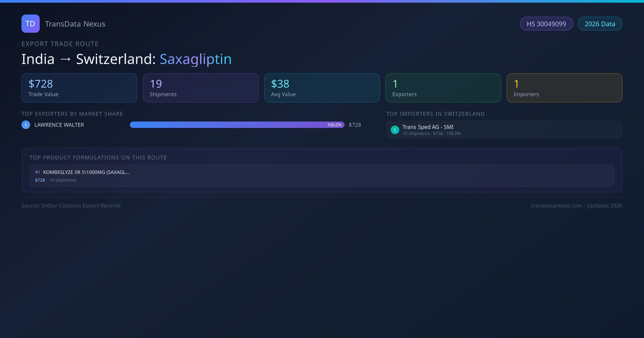Click the green rank 1 importer badge
Screen dimensions: 644x338
click(395, 130)
